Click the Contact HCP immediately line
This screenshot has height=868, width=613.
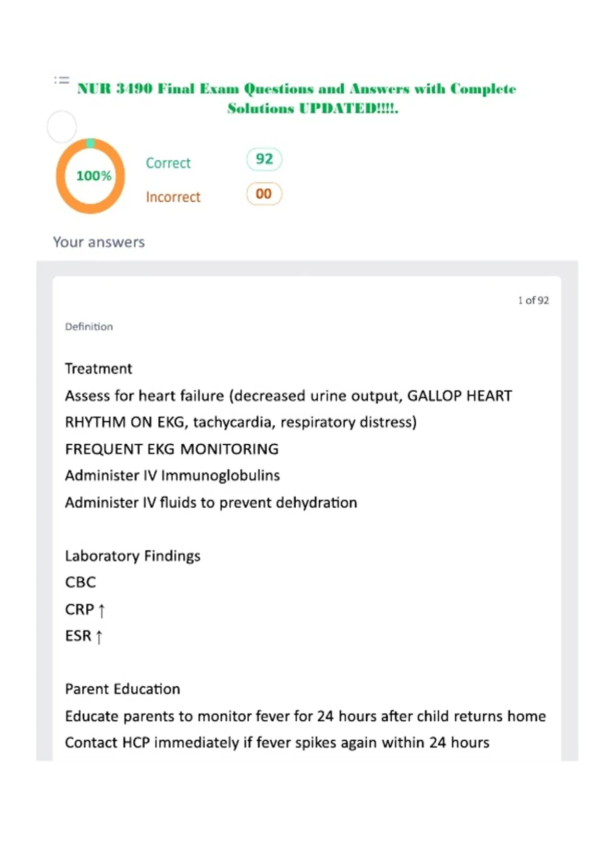tap(277, 743)
